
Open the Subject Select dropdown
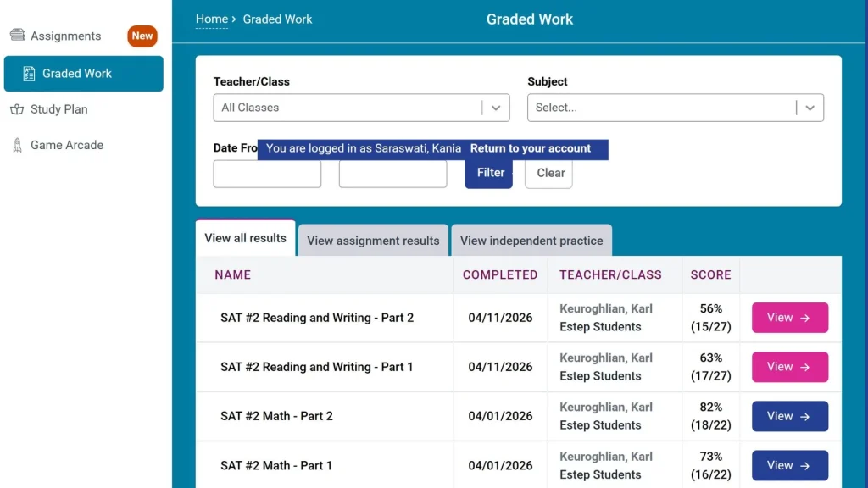tap(676, 108)
